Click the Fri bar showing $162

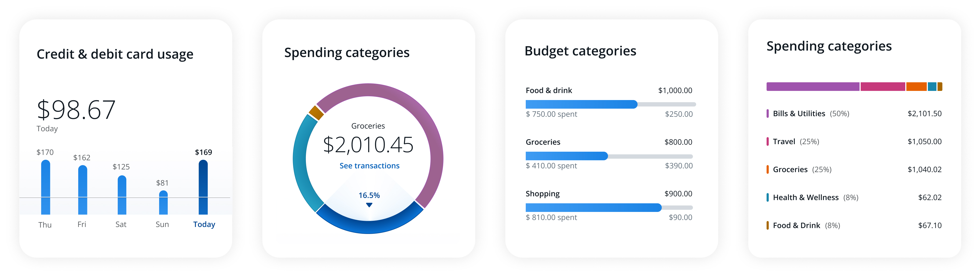point(83,190)
